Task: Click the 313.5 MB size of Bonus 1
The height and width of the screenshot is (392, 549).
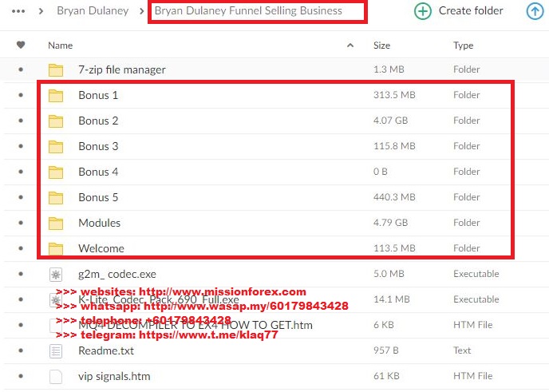Action: click(x=394, y=95)
